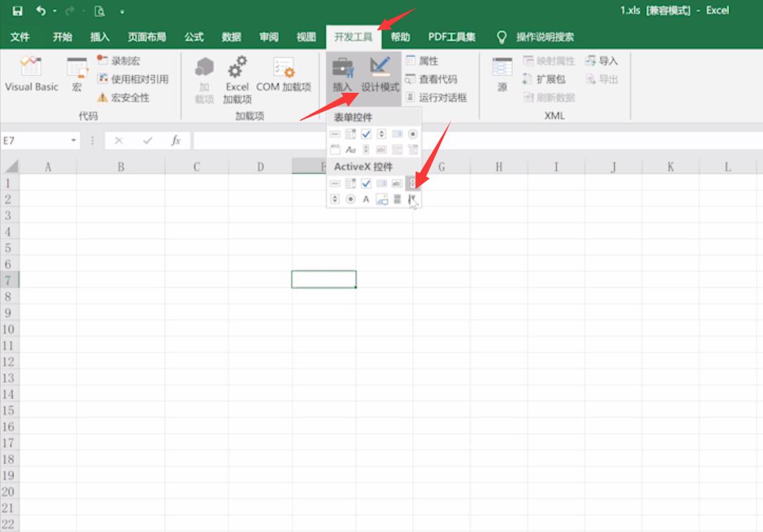The width and height of the screenshot is (763, 532).
Task: Switch to the 公式 Formulas tab
Action: 193,37
